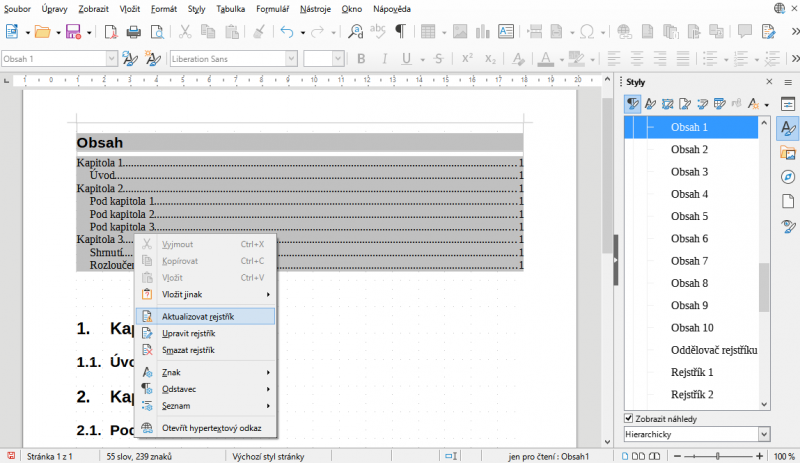Open the Nástroje menu
The width and height of the screenshot is (800, 463).
pyautogui.click(x=315, y=9)
